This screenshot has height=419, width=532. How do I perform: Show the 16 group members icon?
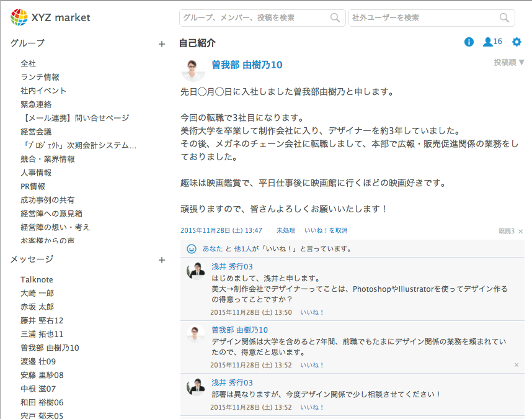(x=492, y=42)
